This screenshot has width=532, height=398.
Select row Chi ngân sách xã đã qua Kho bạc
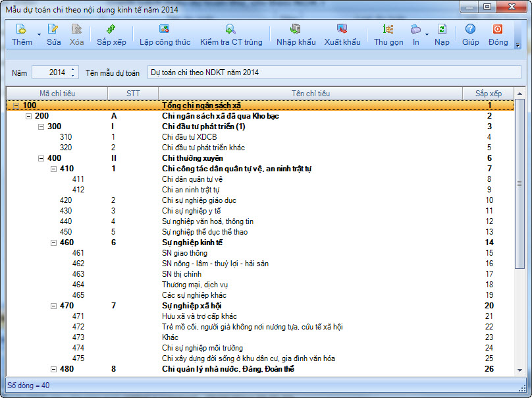point(260,116)
